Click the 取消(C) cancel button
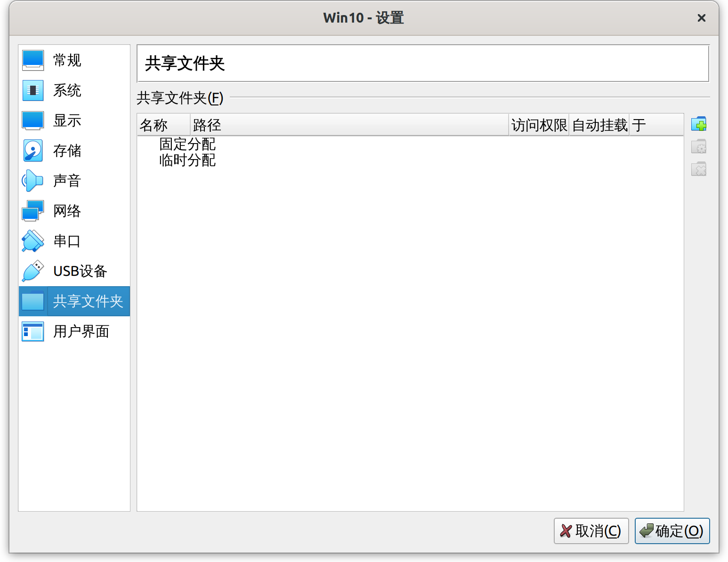 pyautogui.click(x=591, y=531)
